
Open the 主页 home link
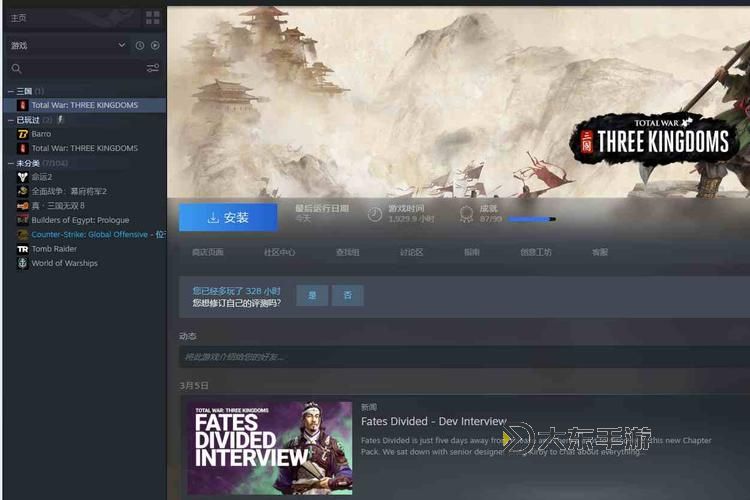(x=19, y=18)
